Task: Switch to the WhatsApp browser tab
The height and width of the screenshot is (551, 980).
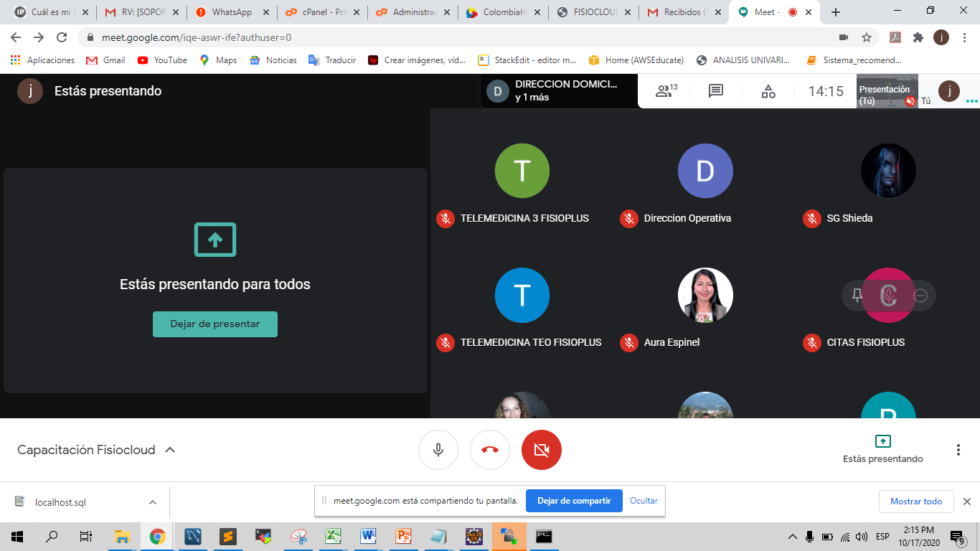Action: 231,12
